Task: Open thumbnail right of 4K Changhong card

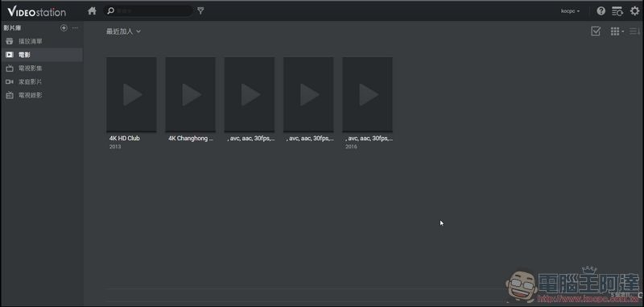Action: pyautogui.click(x=250, y=94)
